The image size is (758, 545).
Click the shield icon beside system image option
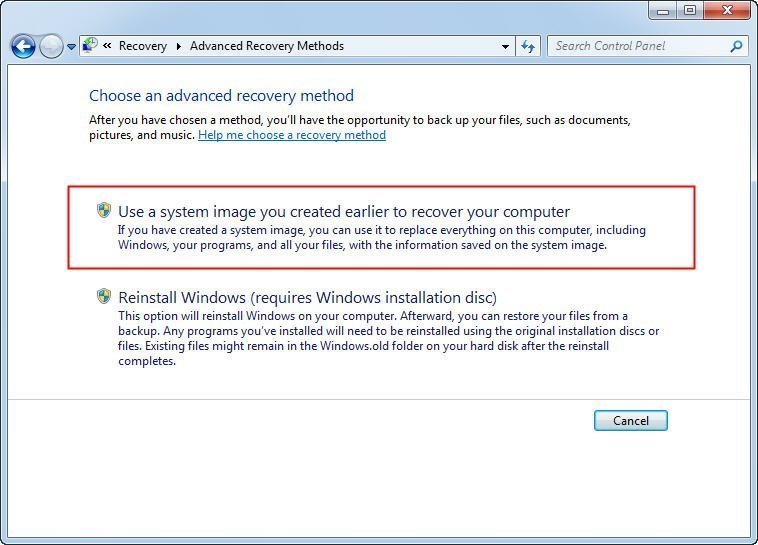(x=104, y=211)
